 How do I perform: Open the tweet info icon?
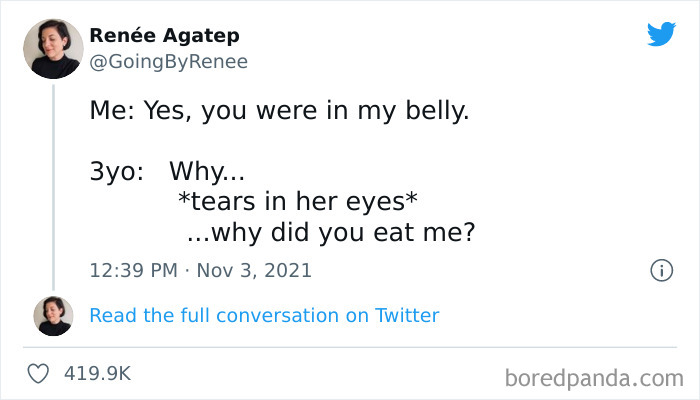(x=660, y=270)
